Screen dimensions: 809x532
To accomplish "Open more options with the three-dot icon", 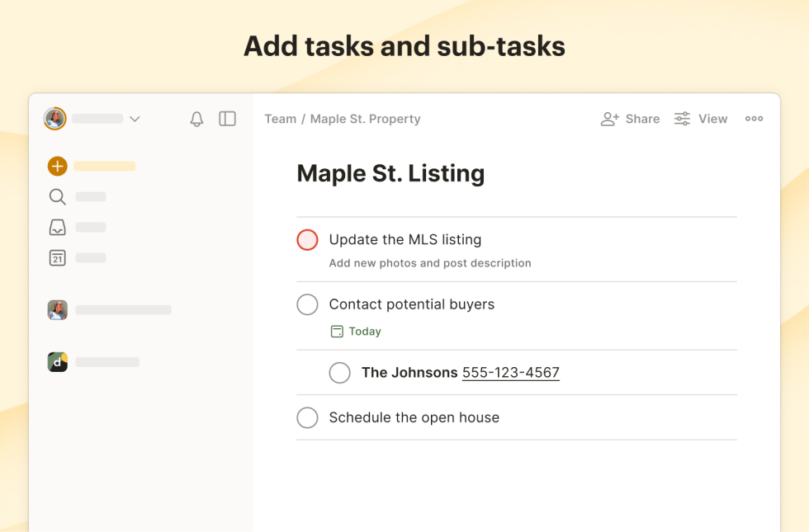I will (x=754, y=119).
